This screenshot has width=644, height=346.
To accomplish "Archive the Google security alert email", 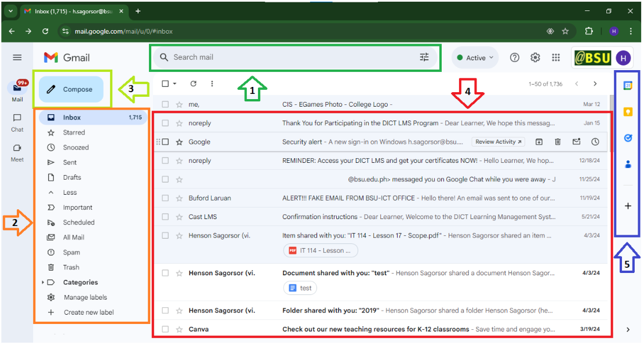I will 539,141.
